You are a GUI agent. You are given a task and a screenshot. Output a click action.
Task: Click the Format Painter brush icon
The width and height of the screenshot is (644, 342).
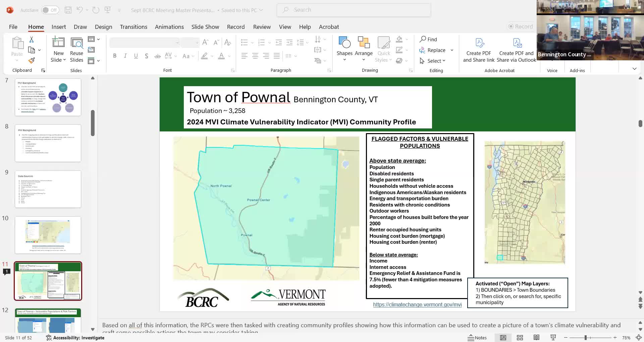click(x=32, y=61)
